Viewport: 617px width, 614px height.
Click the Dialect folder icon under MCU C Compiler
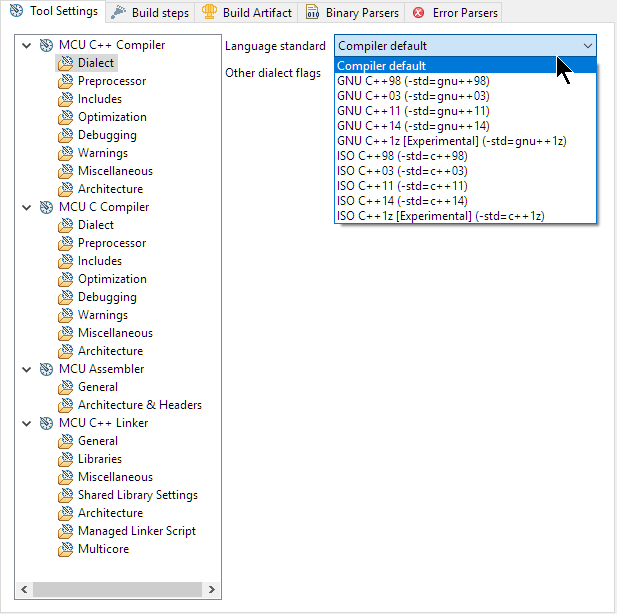coord(65,225)
